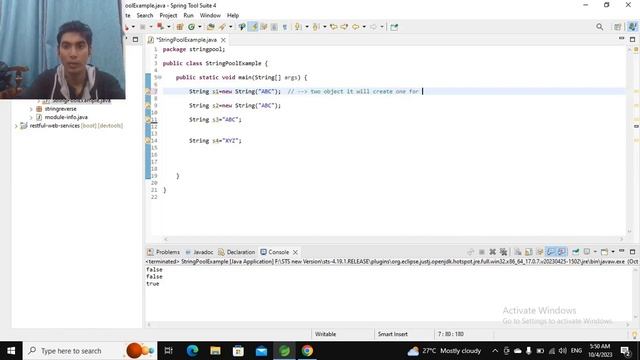Open the New Java Class dropdown arrow
640x360 pixels.
pos(200,27)
